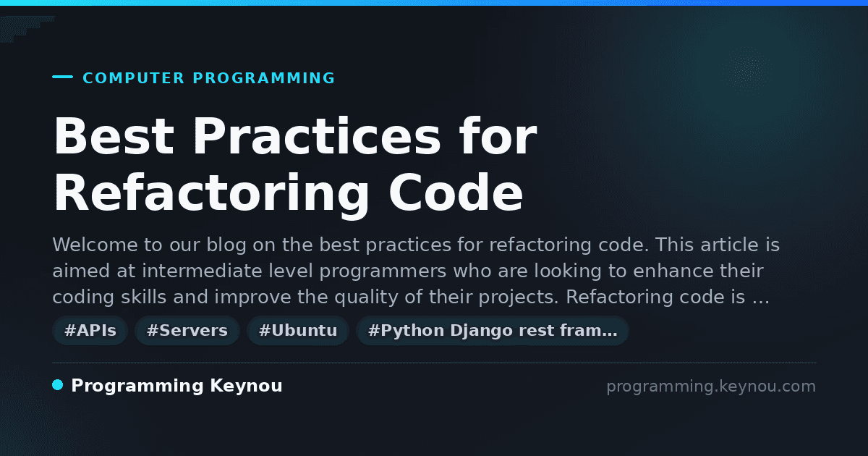
Task: Select the #Ubuntu tag
Action: (298, 331)
